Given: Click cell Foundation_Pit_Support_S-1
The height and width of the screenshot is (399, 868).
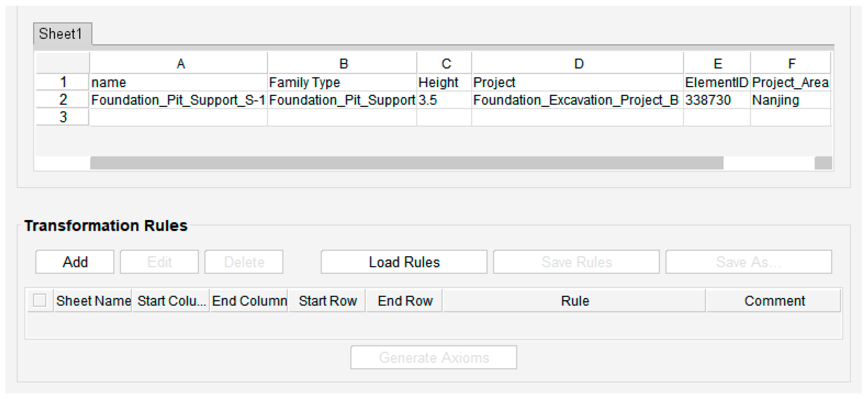Looking at the screenshot, I should (178, 100).
